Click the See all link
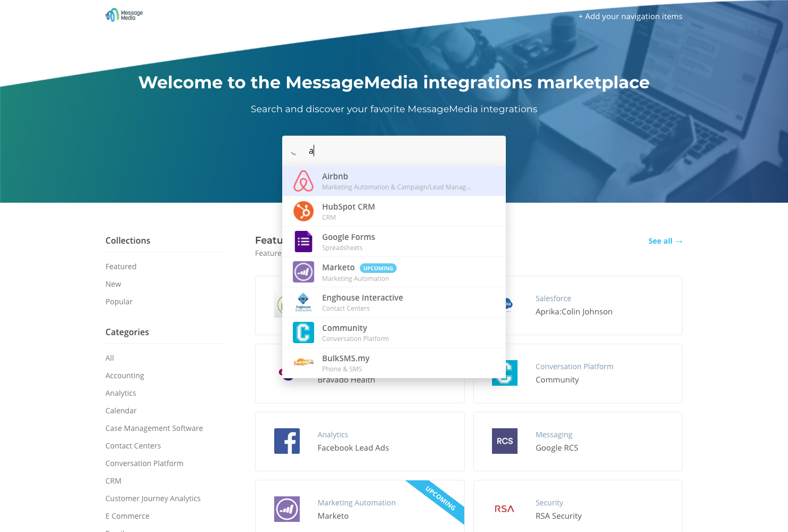 pyautogui.click(x=666, y=241)
